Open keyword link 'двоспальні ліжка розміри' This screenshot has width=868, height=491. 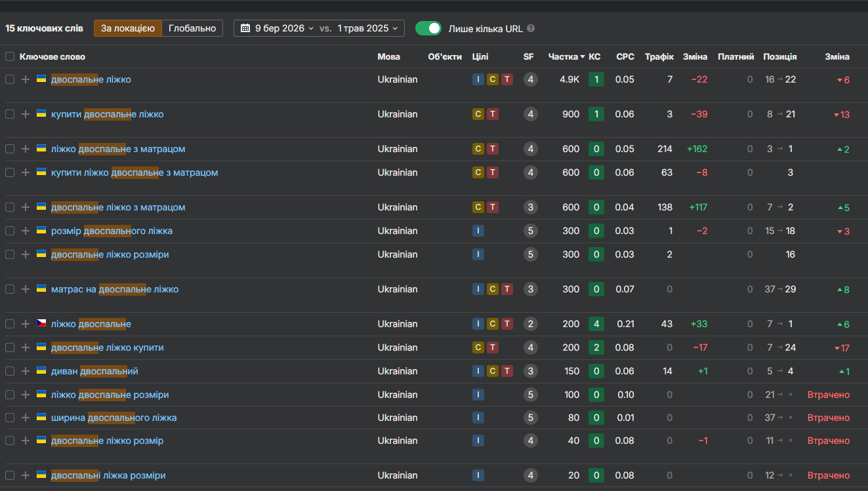tap(108, 475)
